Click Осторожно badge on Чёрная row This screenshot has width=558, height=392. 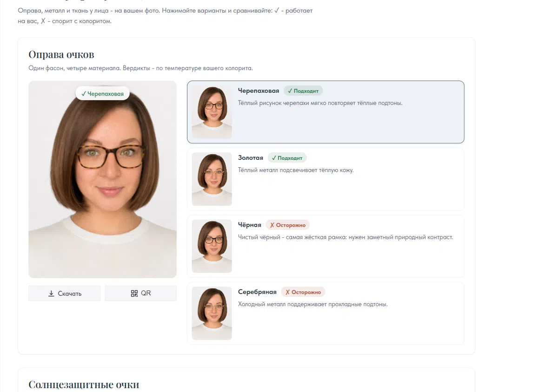point(288,225)
